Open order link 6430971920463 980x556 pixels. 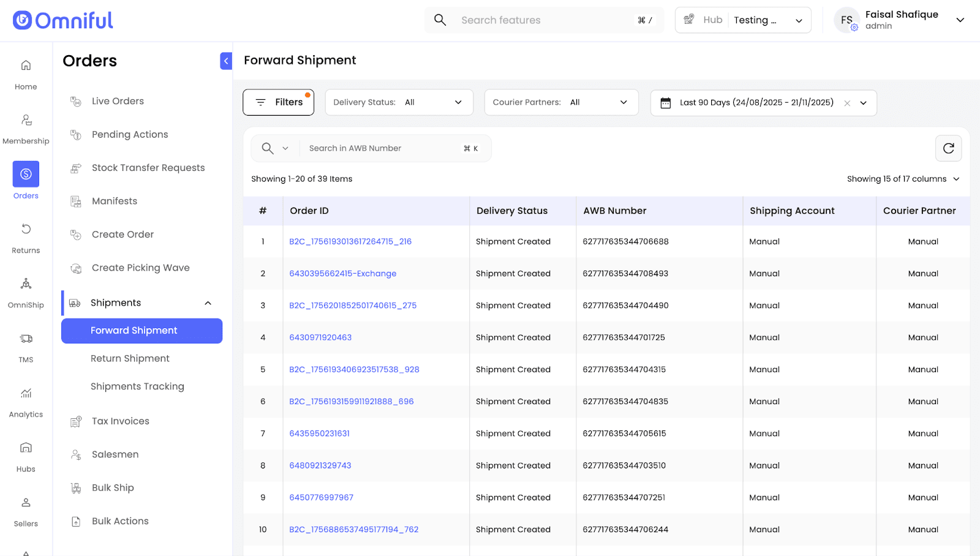pyautogui.click(x=320, y=337)
